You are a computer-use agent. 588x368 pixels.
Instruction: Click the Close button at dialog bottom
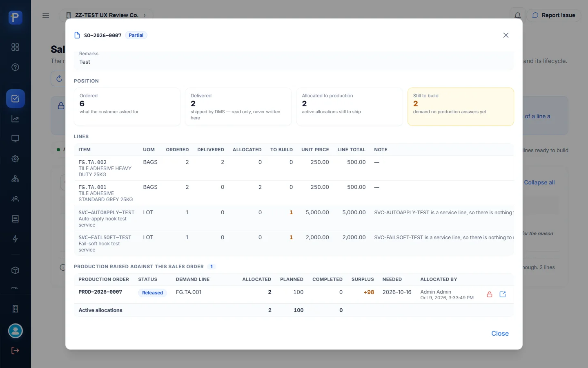[x=500, y=334]
